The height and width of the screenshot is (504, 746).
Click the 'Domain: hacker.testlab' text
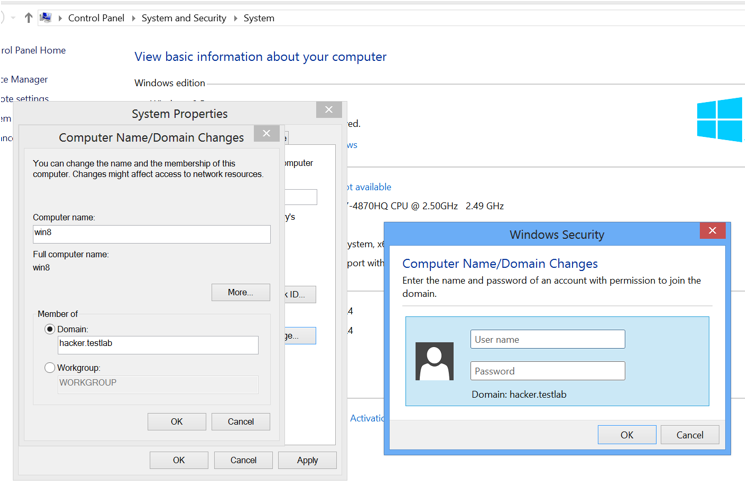click(x=519, y=395)
